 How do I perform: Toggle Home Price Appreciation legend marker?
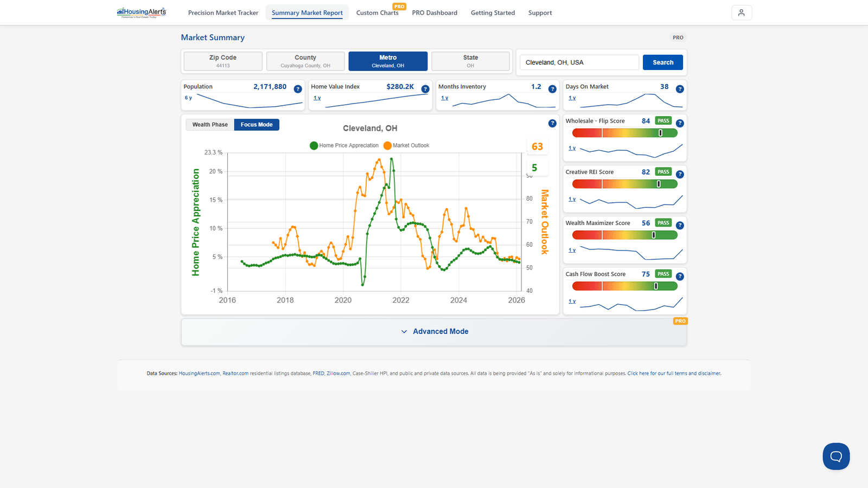coord(314,145)
